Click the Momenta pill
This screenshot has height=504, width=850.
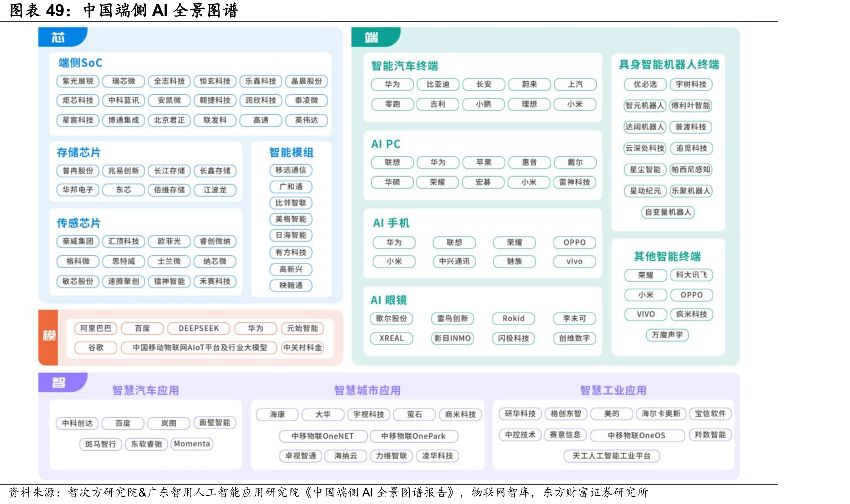[x=192, y=444]
